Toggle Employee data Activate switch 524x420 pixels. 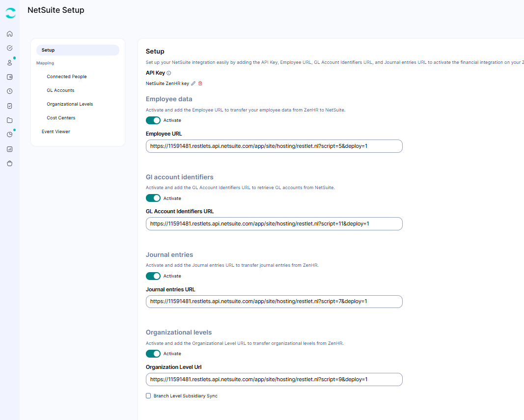(153, 120)
